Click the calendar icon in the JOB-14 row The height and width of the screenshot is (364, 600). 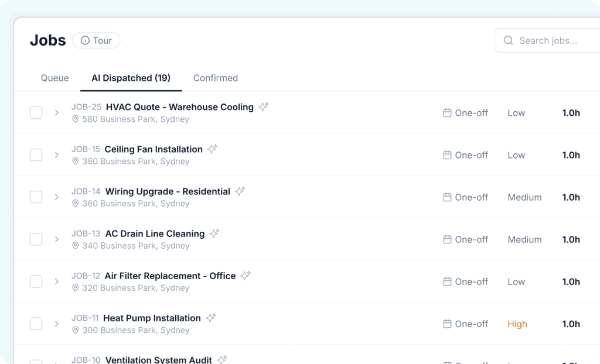447,197
